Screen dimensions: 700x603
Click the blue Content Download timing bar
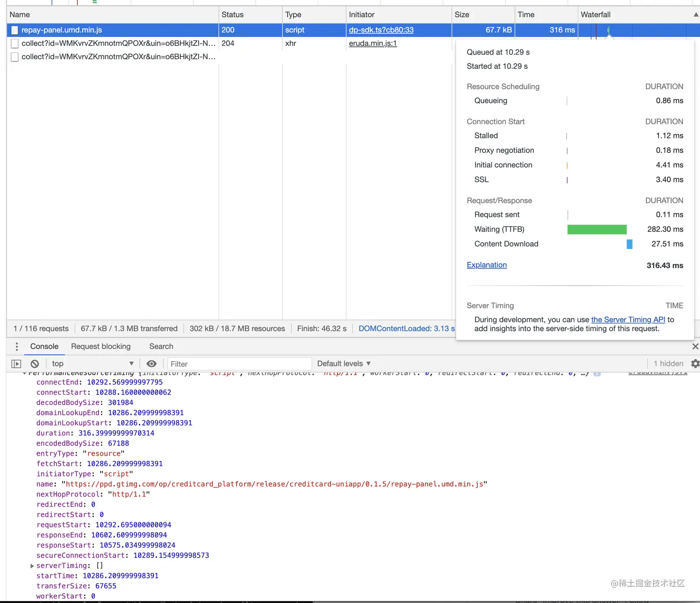pos(630,244)
